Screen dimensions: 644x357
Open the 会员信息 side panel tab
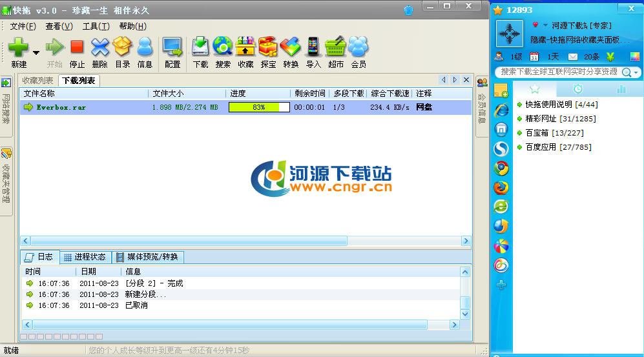tap(482, 107)
